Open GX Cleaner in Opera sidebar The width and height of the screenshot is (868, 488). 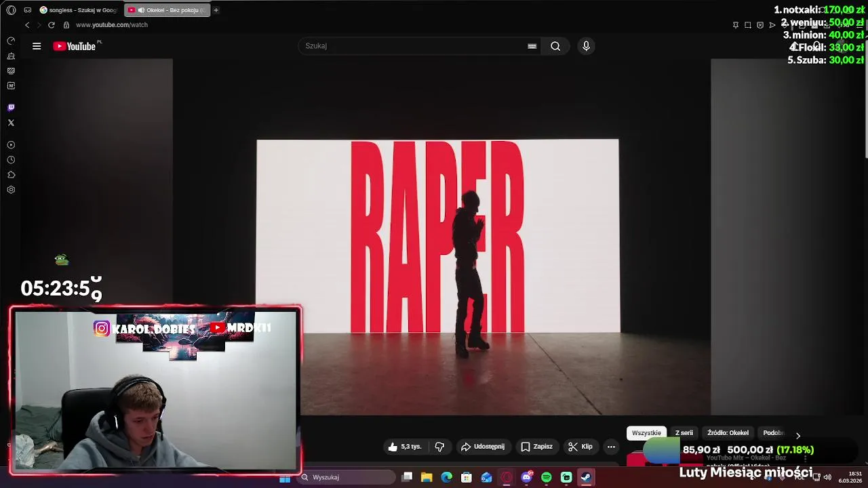click(11, 56)
